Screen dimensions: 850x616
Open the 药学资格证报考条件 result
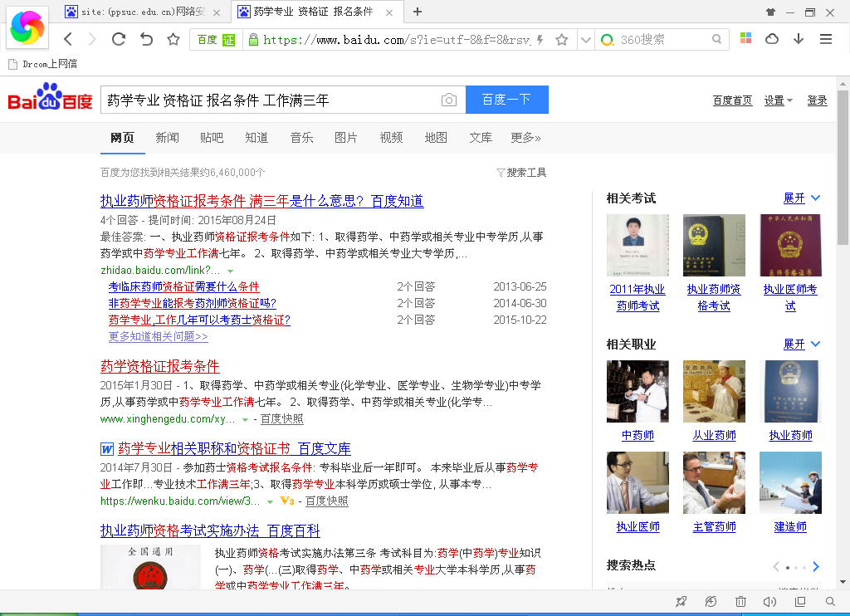(160, 366)
